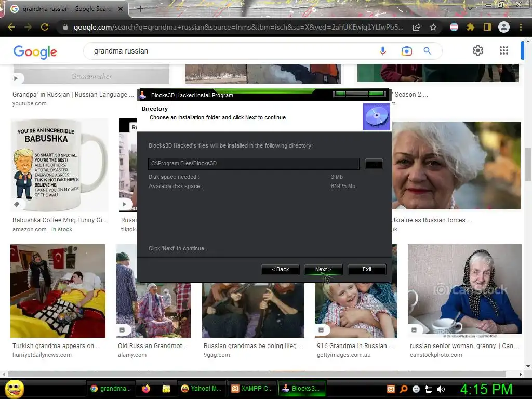Reload the Google search page
Screen dimensions: 532x399
tap(45, 27)
